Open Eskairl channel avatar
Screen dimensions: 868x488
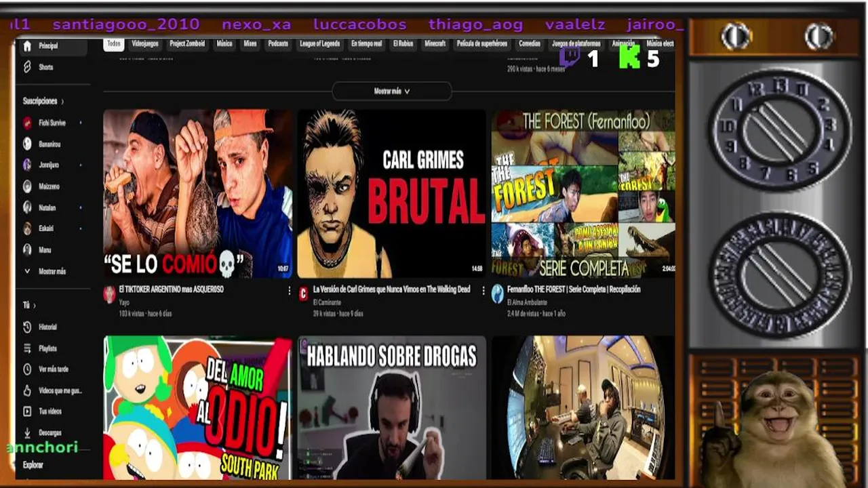pyautogui.click(x=27, y=228)
